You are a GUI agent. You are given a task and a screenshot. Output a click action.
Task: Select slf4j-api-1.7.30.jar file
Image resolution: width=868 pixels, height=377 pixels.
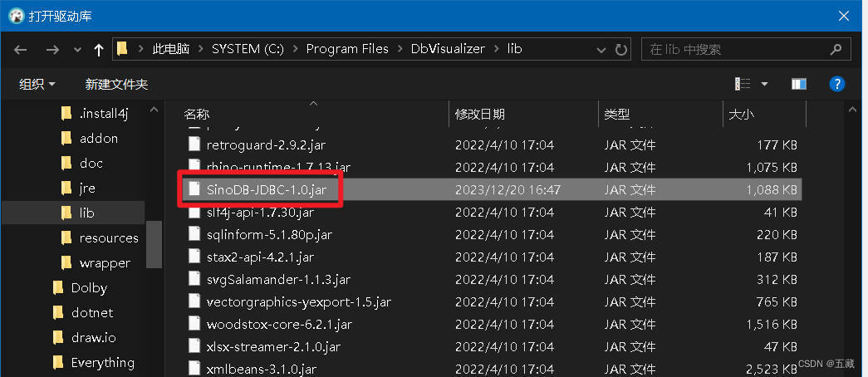(260, 212)
